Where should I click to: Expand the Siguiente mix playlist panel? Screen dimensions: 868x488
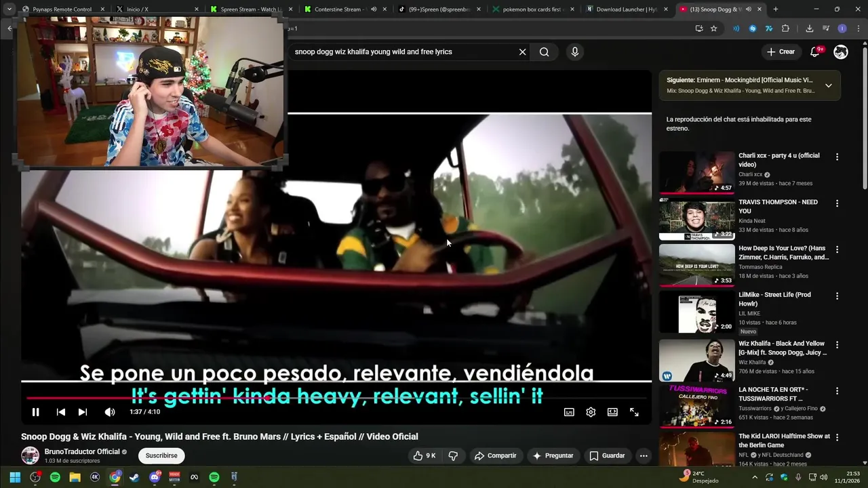coord(829,85)
